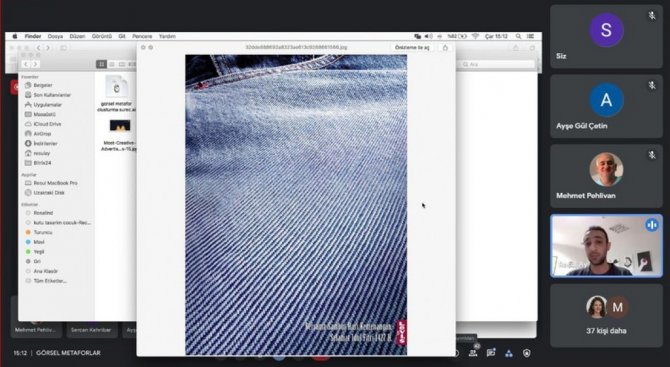Image resolution: width=670 pixels, height=367 pixels.
Task: Select the Yeşil green tag
Action: point(35,252)
